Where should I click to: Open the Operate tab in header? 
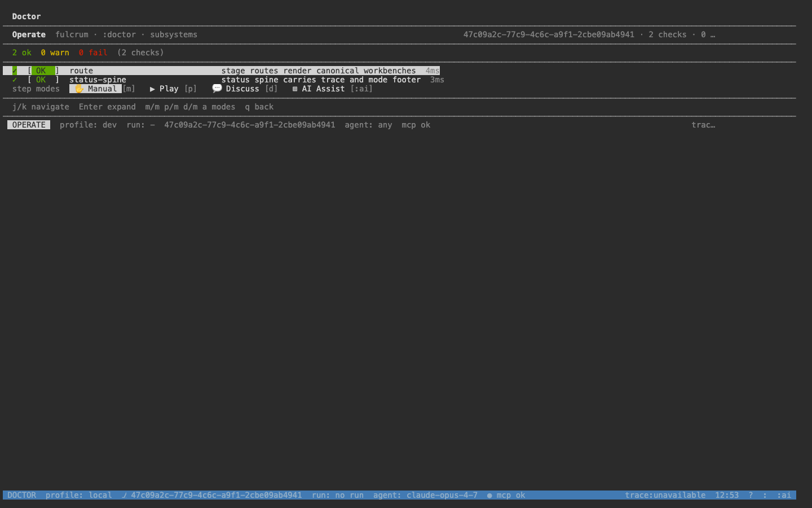(29, 34)
